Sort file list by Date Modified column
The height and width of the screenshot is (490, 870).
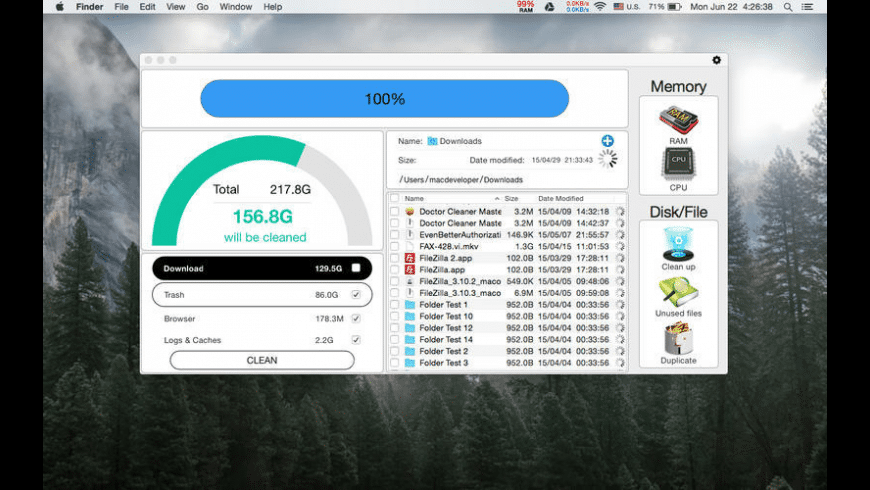click(560, 198)
